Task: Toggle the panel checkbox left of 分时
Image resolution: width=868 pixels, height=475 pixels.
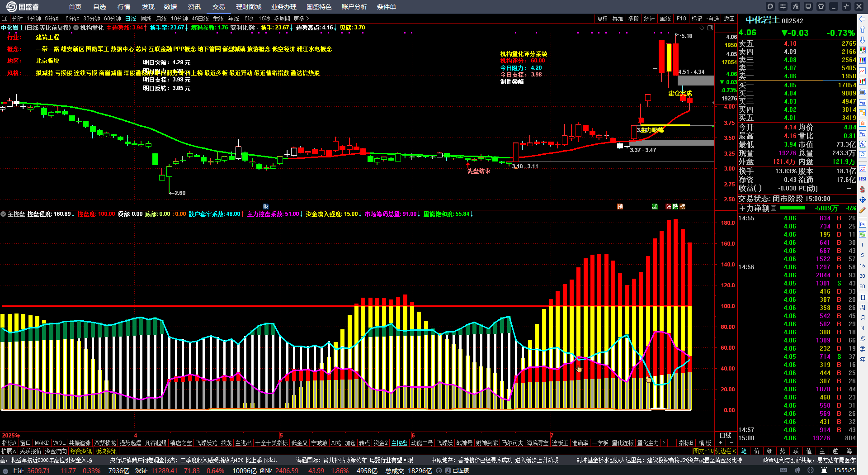Action: pyautogui.click(x=5, y=19)
